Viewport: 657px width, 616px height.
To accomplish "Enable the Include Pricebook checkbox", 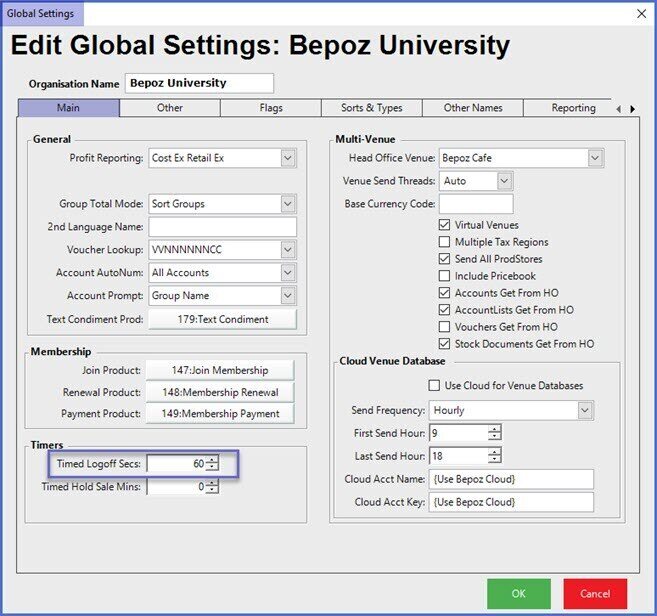I will click(x=445, y=276).
